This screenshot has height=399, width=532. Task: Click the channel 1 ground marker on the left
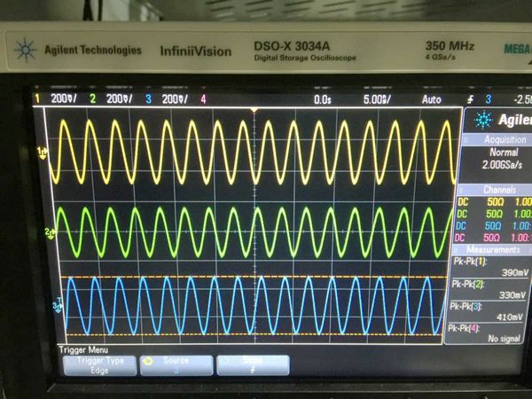coord(40,153)
